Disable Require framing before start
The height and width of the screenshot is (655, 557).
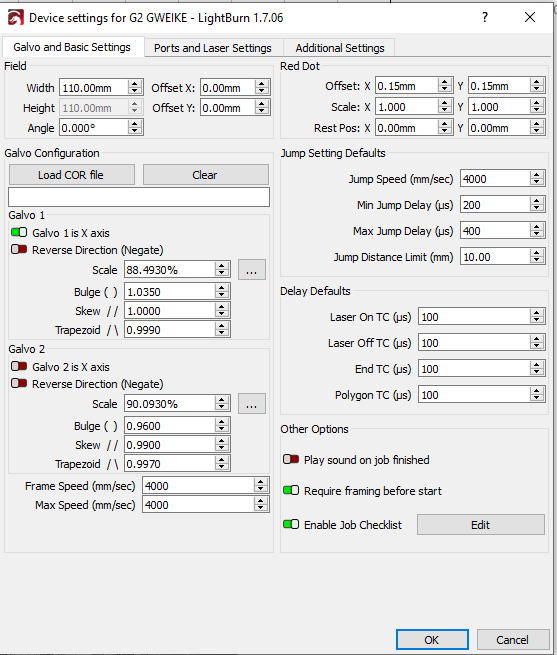pos(291,490)
